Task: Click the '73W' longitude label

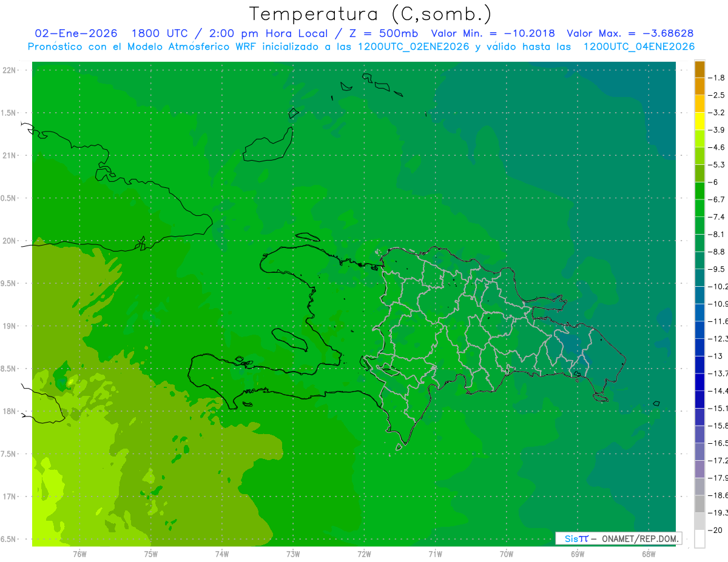Action: (x=293, y=554)
